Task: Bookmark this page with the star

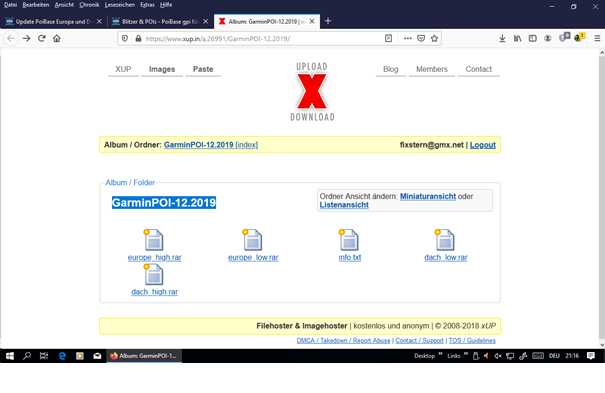Action: click(x=434, y=38)
